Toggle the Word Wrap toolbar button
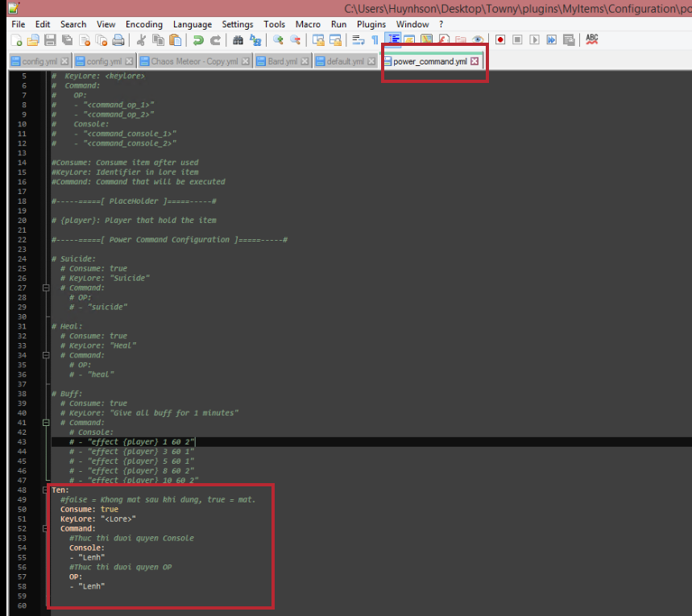The height and width of the screenshot is (616, 692). click(x=358, y=39)
